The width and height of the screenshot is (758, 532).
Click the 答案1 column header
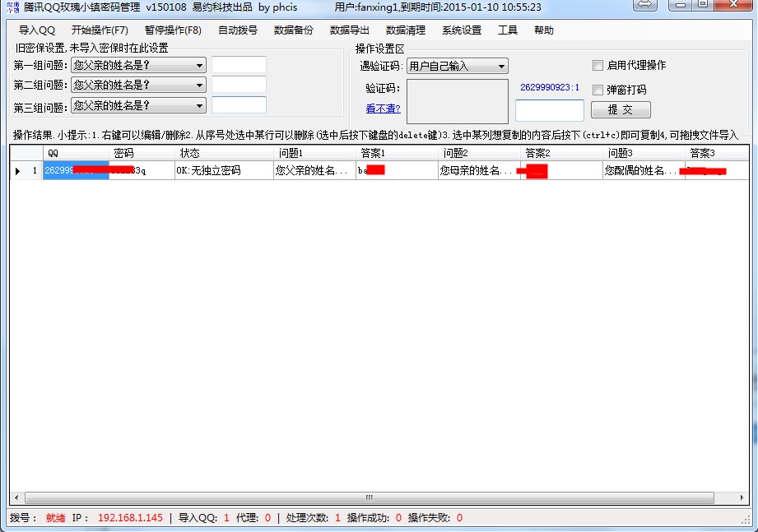397,153
